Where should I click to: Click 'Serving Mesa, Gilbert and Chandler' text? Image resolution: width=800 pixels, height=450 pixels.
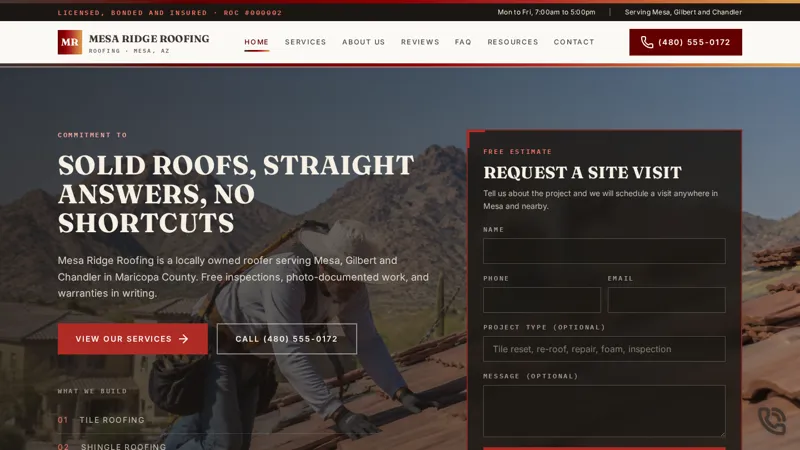[x=683, y=12]
